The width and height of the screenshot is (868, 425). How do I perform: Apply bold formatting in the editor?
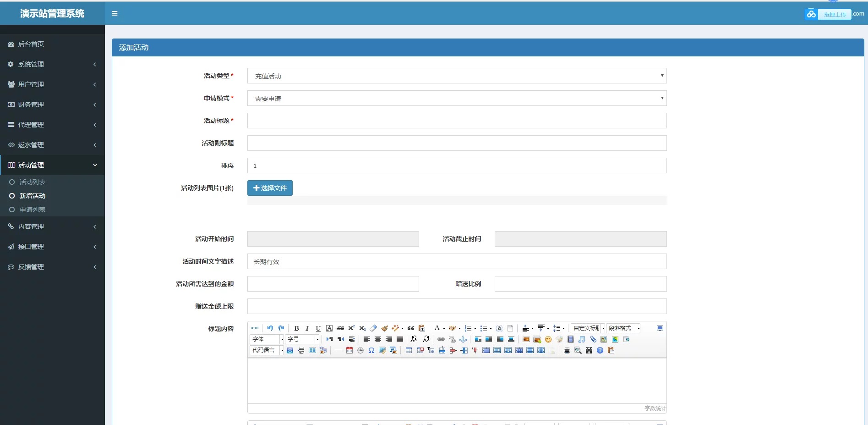(297, 328)
